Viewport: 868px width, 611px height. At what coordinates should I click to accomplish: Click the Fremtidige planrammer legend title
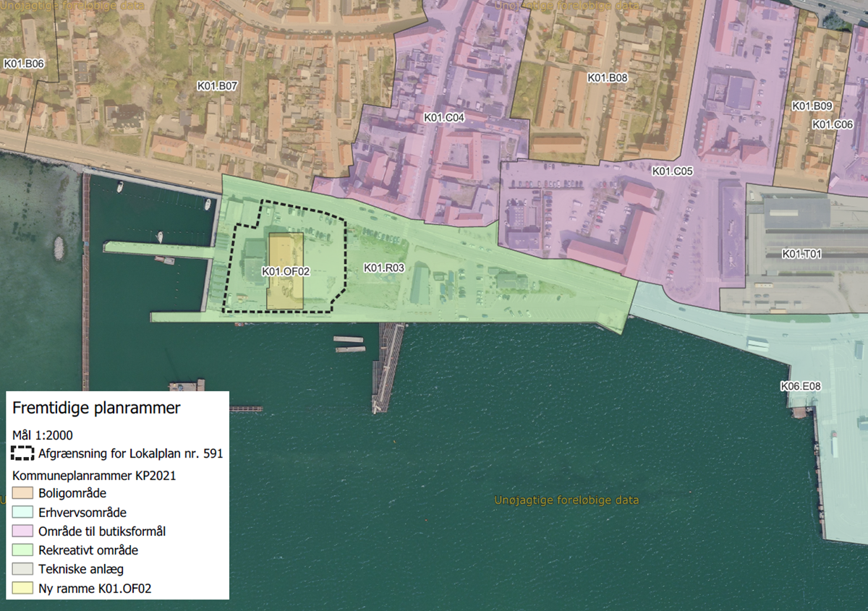(96, 409)
